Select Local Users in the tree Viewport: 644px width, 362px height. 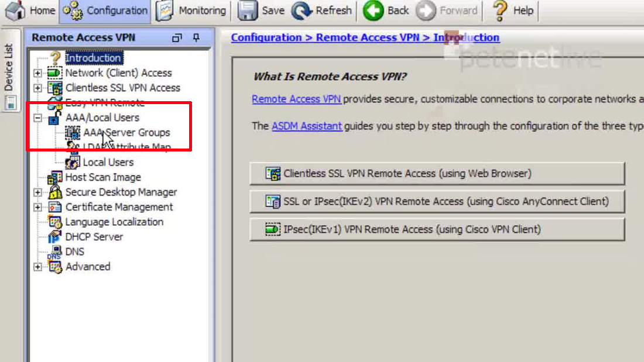click(x=108, y=163)
